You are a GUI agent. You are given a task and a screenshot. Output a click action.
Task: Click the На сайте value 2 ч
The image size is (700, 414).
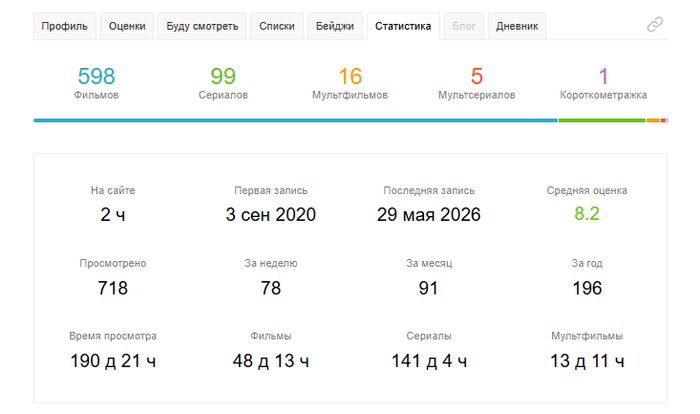(113, 215)
